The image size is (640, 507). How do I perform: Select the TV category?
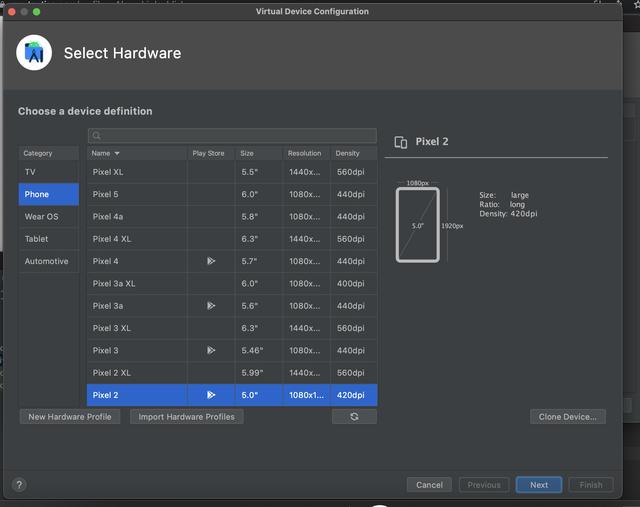31,172
